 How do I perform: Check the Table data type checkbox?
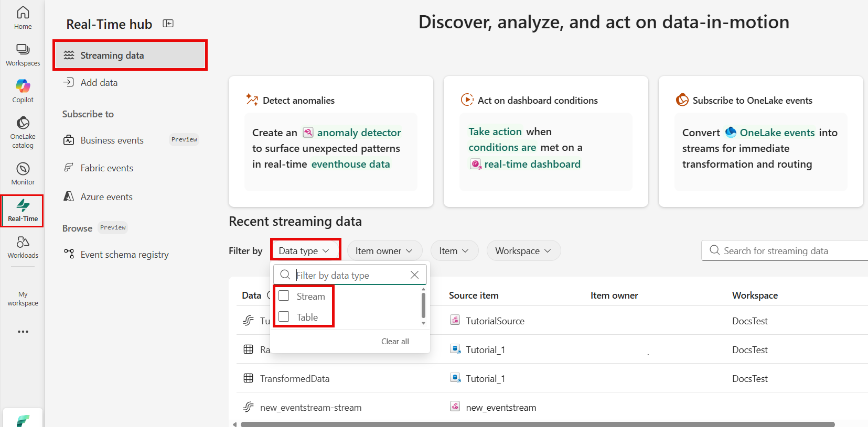[x=284, y=317]
